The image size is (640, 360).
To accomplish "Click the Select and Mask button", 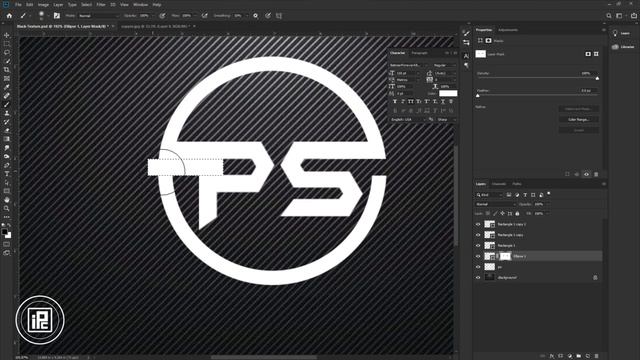I will [579, 109].
